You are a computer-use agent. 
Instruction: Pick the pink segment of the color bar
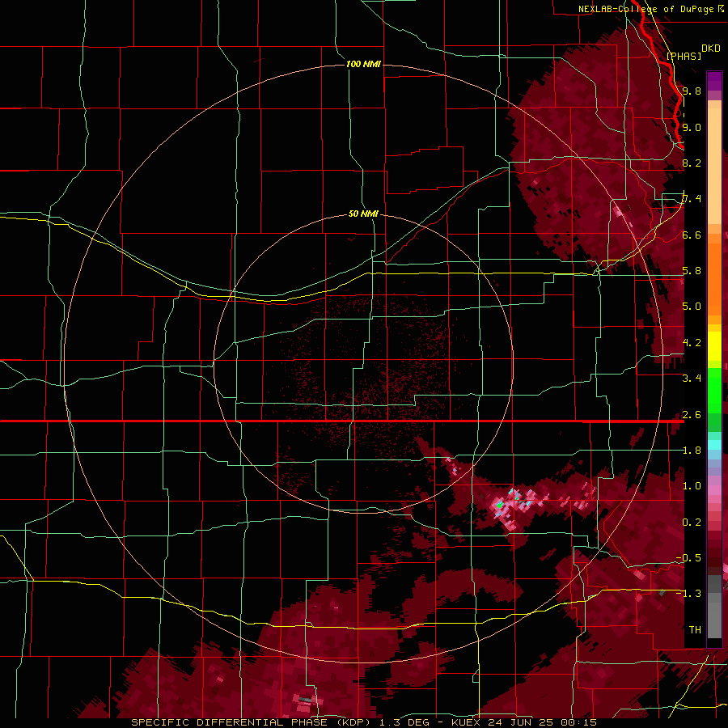tap(714, 489)
